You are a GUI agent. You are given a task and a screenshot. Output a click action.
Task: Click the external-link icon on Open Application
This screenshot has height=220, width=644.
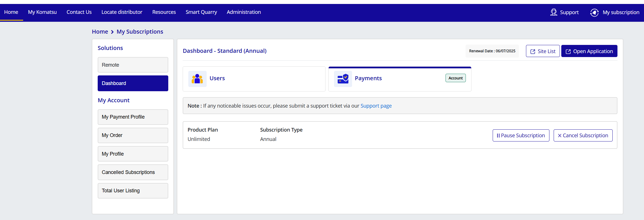[568, 51]
